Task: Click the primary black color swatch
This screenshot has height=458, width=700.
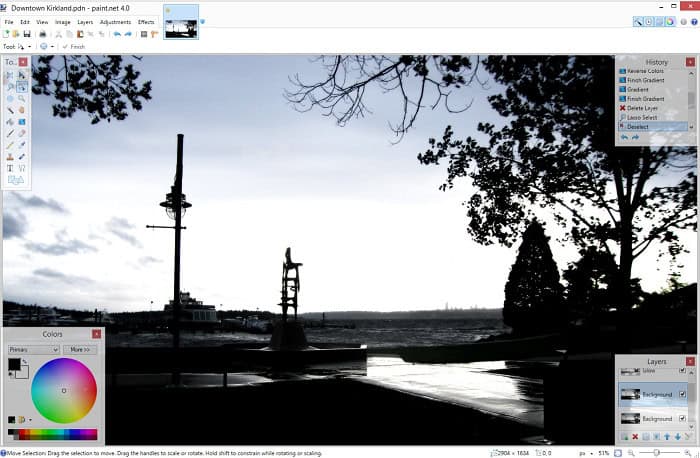Action: tap(14, 364)
